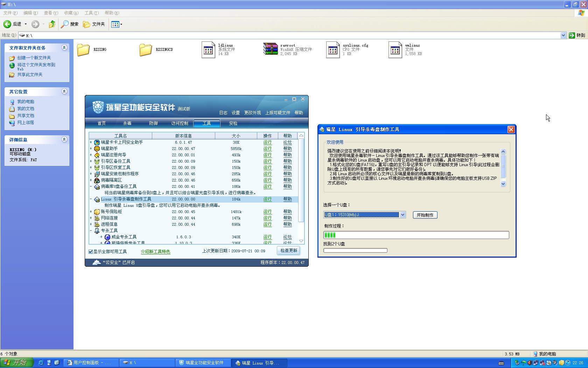
Task: Open the 设置 menu in Rising
Action: pos(236,113)
